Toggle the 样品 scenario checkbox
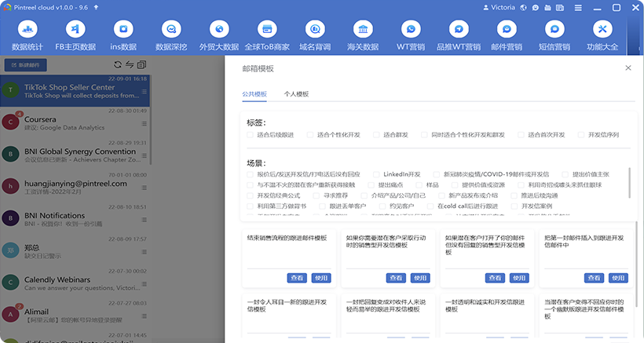Screen dimensions: 644x343 (x=420, y=184)
